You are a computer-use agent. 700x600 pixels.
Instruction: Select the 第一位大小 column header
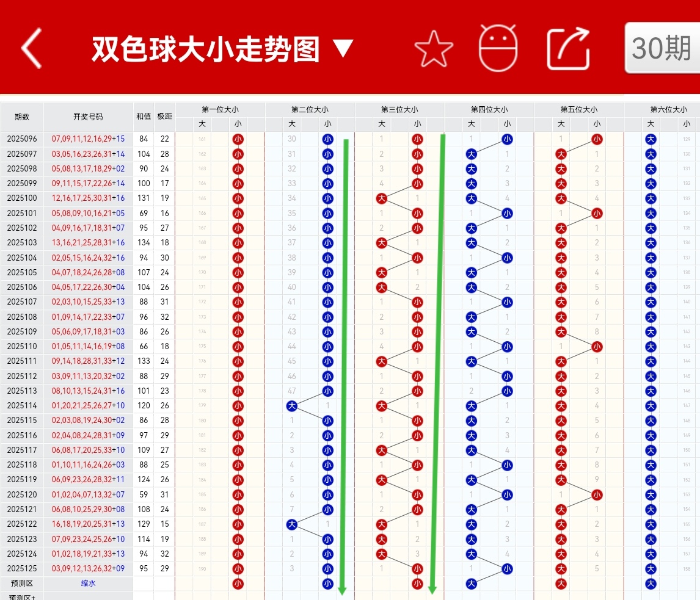pos(219,109)
